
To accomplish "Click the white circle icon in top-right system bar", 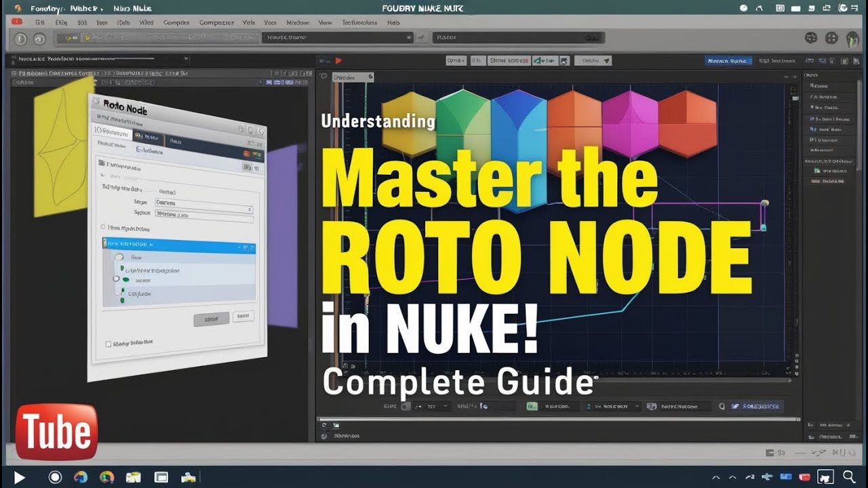I will pos(744,9).
